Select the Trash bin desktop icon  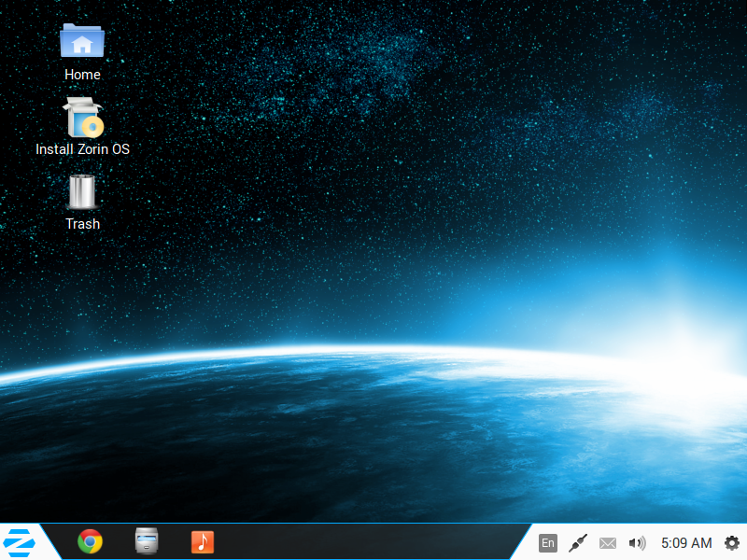click(82, 191)
